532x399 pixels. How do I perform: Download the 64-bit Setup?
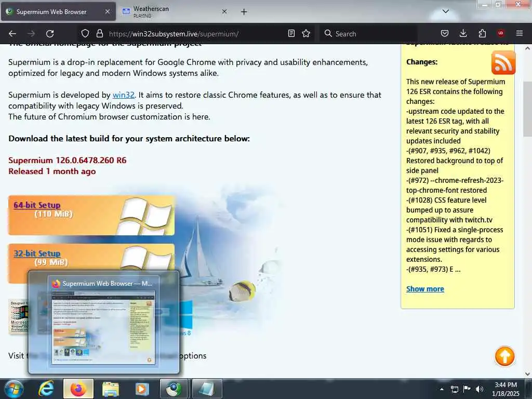click(x=37, y=205)
